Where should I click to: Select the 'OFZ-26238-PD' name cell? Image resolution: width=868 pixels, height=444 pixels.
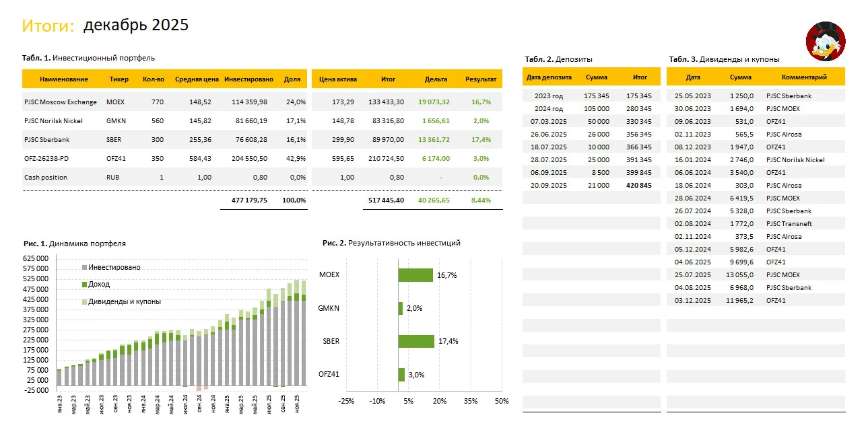pyautogui.click(x=46, y=158)
